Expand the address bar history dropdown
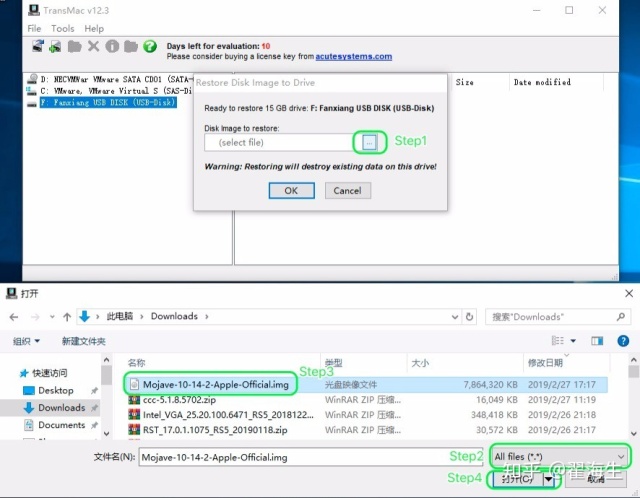 [x=455, y=317]
